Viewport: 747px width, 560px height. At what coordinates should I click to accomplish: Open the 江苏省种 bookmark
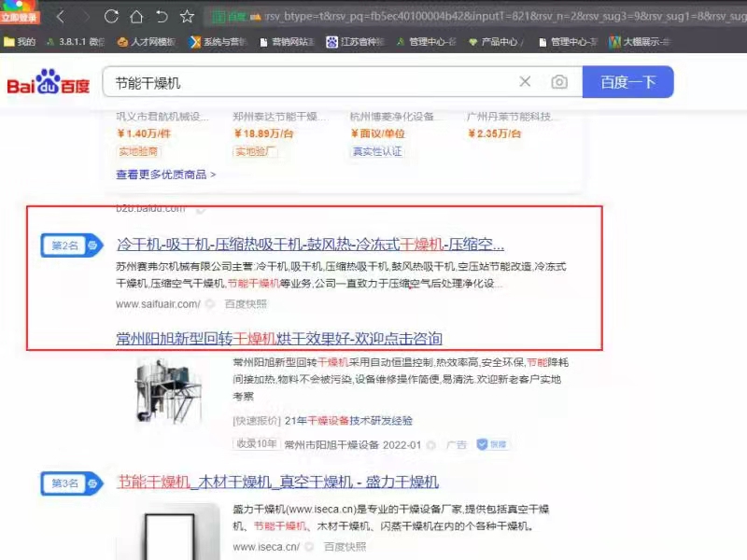(x=355, y=42)
